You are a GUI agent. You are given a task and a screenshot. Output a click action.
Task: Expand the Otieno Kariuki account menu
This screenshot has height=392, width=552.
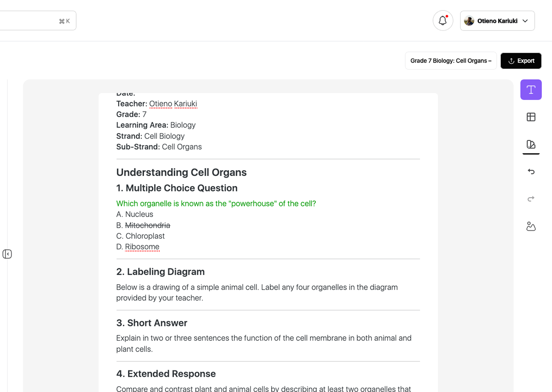(x=497, y=21)
